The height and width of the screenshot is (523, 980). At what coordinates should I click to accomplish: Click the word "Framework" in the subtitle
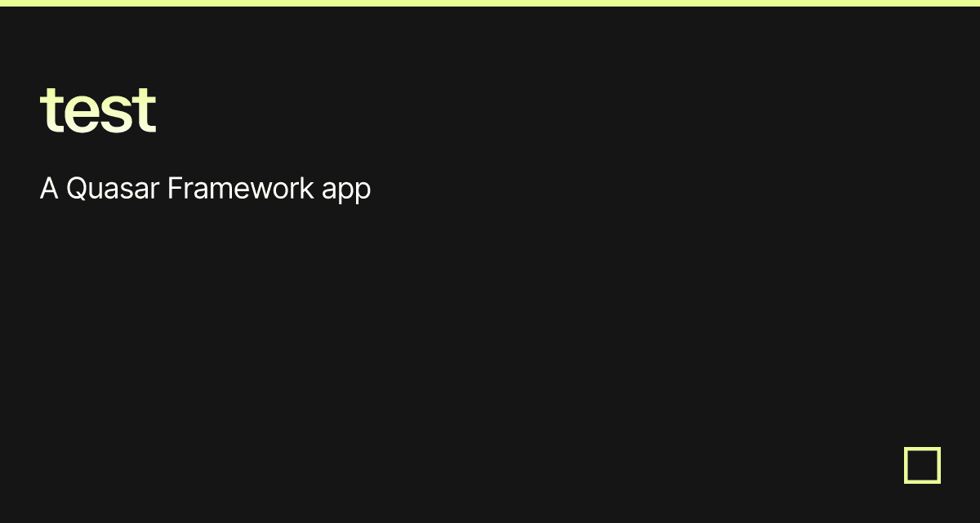click(241, 189)
